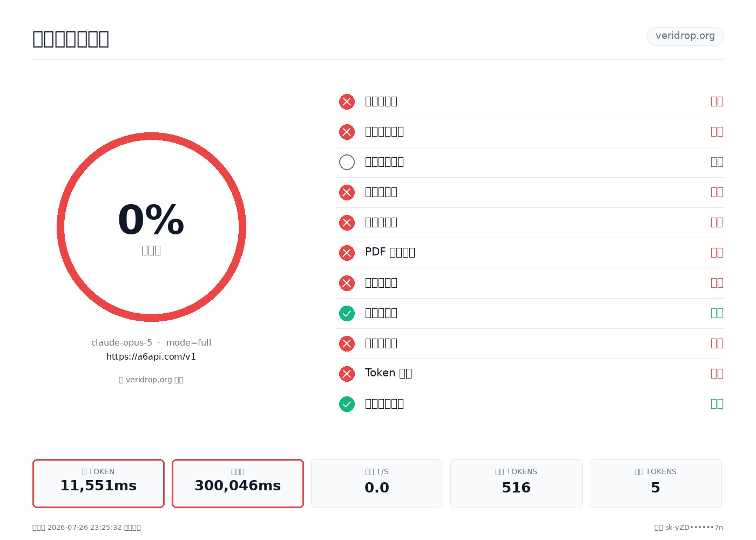Click the green checkmark icon in the last row
Screen dimensions: 756x540
pyautogui.click(x=347, y=404)
